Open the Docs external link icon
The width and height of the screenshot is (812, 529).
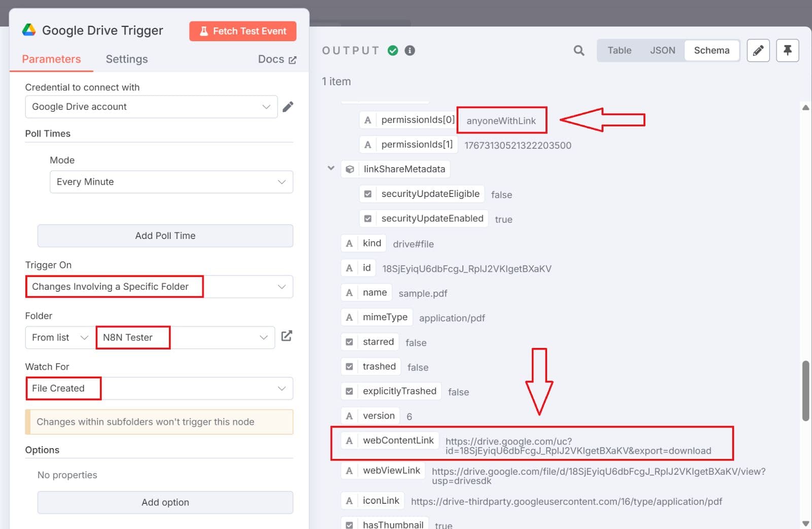point(293,59)
